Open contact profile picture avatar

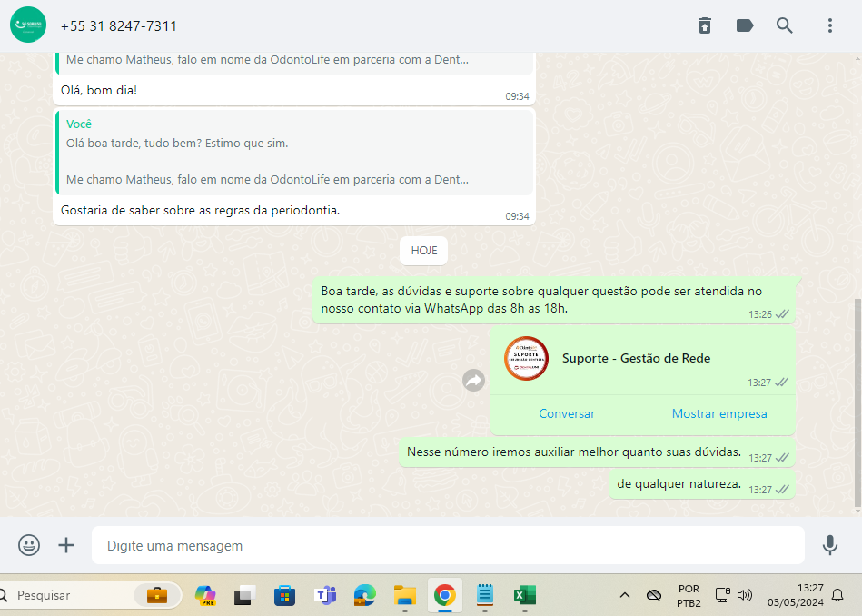[x=28, y=25]
